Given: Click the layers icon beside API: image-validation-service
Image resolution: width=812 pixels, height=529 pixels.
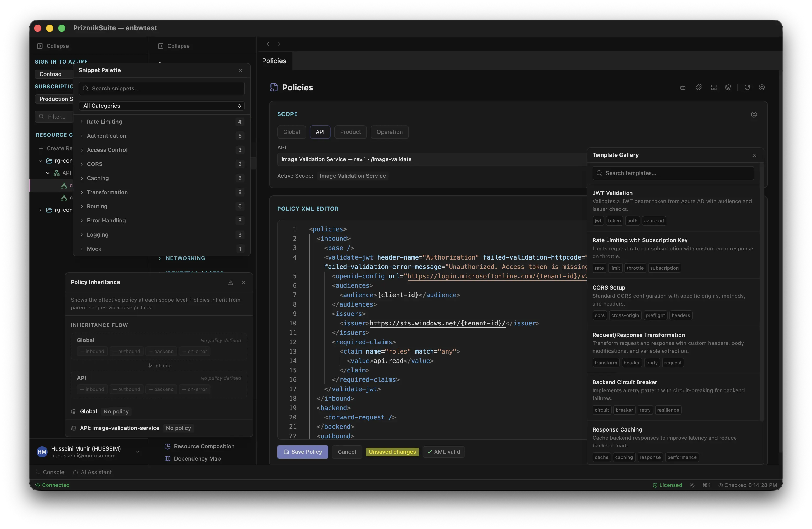Looking at the screenshot, I should tap(74, 428).
